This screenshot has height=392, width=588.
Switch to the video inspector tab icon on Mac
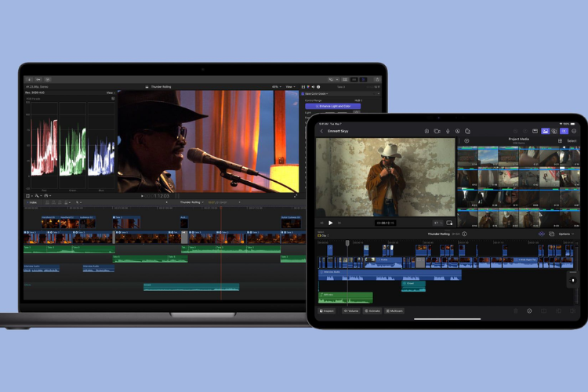coord(303,87)
